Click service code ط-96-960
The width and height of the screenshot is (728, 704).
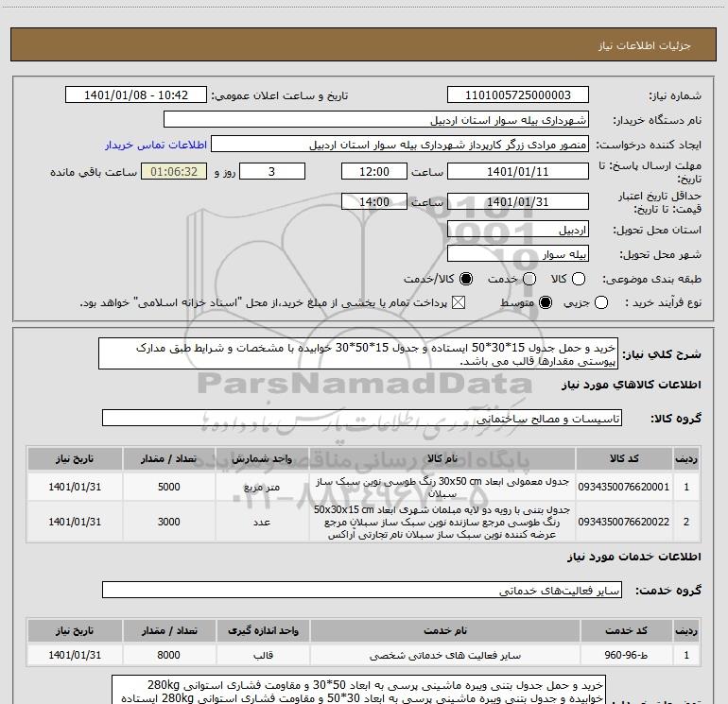tap(626, 655)
